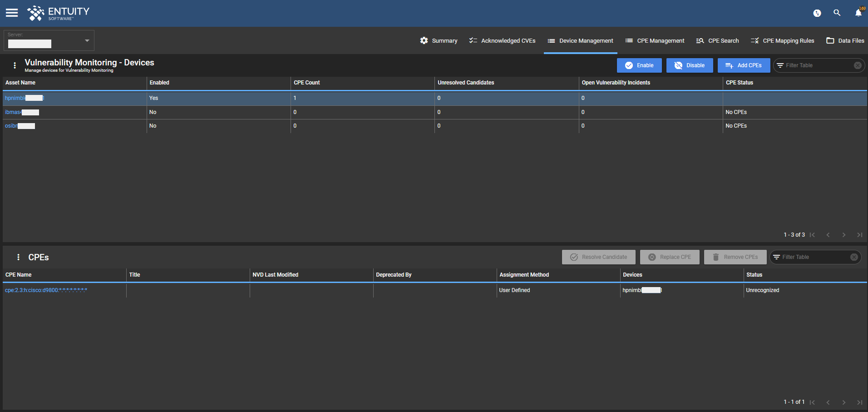Open the search magnifier icon

point(837,13)
